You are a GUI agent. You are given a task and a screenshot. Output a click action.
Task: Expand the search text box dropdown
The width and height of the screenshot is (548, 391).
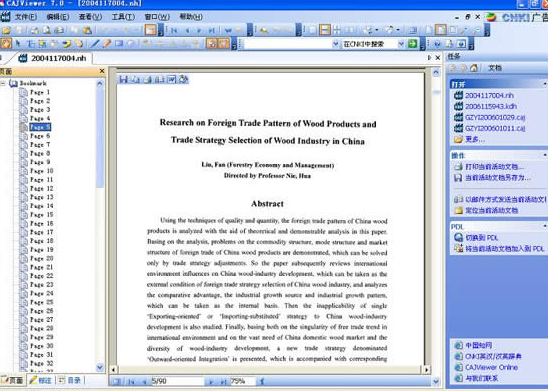pyautogui.click(x=336, y=44)
